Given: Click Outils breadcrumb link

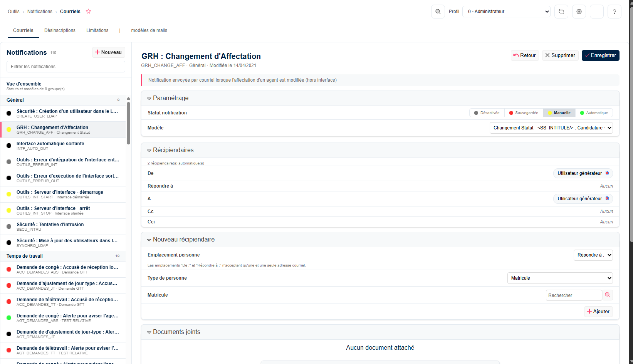Looking at the screenshot, I should 13,12.
